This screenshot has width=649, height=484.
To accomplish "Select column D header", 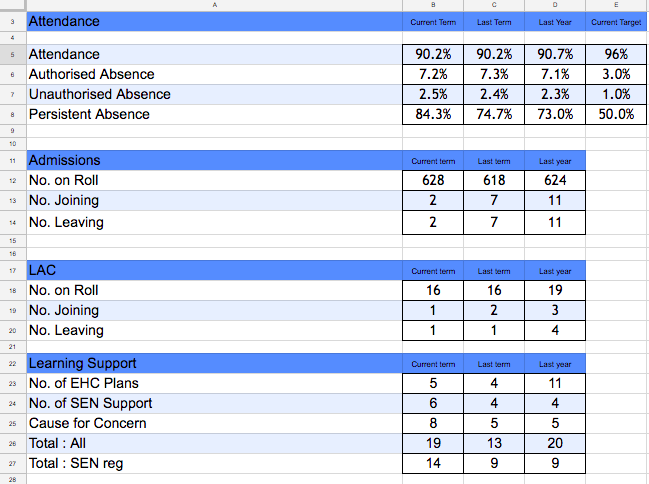I will coord(555,5).
